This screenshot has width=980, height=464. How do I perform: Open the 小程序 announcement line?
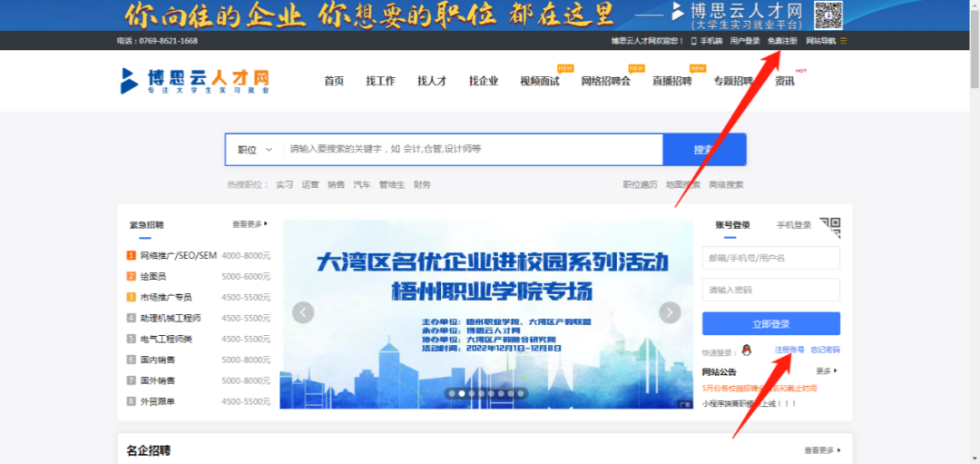[750, 403]
